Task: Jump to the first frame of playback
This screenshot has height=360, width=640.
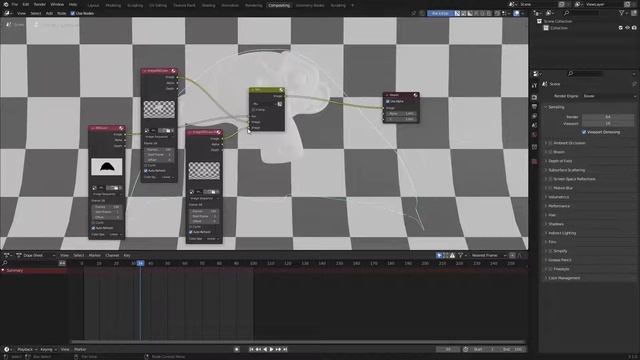Action: click(251, 349)
